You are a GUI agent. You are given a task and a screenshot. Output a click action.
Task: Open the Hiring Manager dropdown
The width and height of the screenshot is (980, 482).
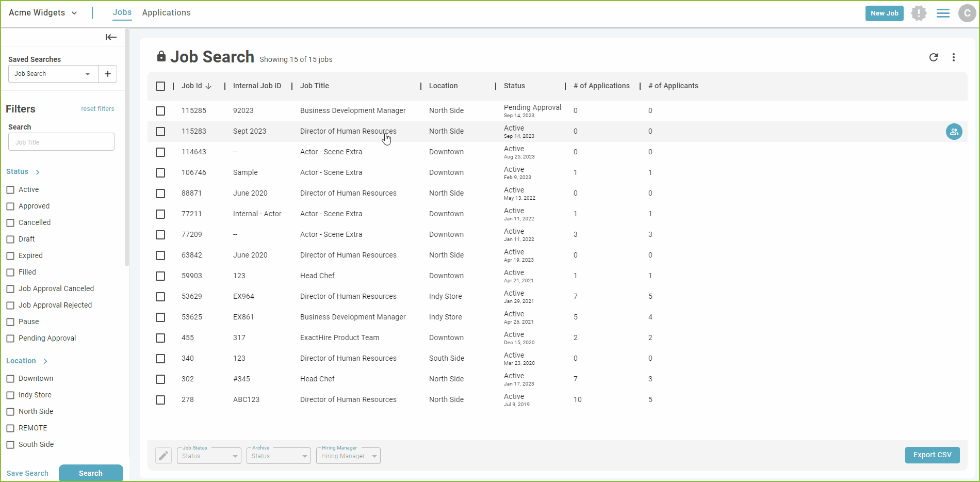coord(348,456)
